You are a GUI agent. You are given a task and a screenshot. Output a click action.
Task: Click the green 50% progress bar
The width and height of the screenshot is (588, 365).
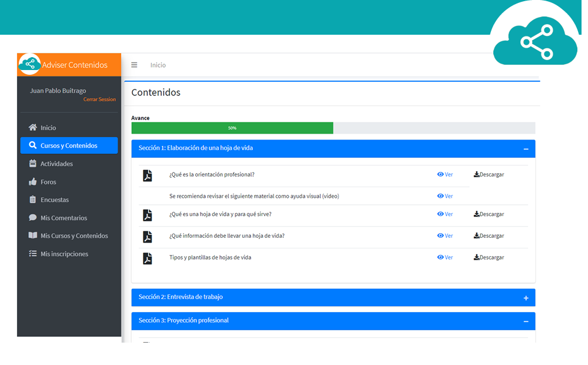232,128
